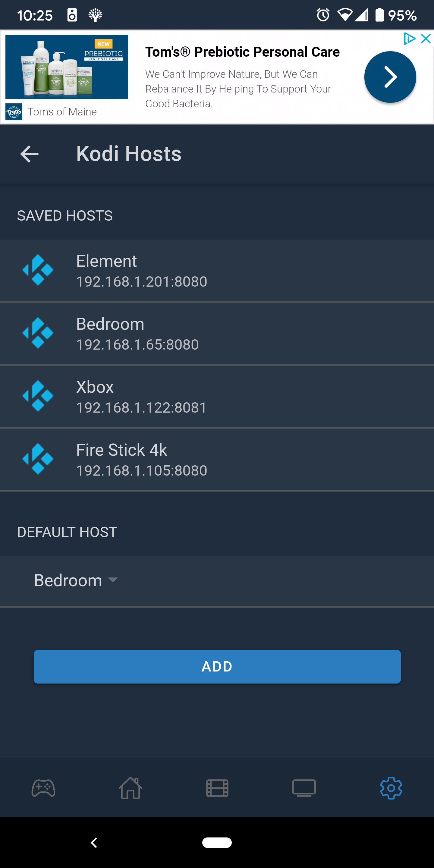Go to the home tab
The width and height of the screenshot is (434, 868).
131,788
